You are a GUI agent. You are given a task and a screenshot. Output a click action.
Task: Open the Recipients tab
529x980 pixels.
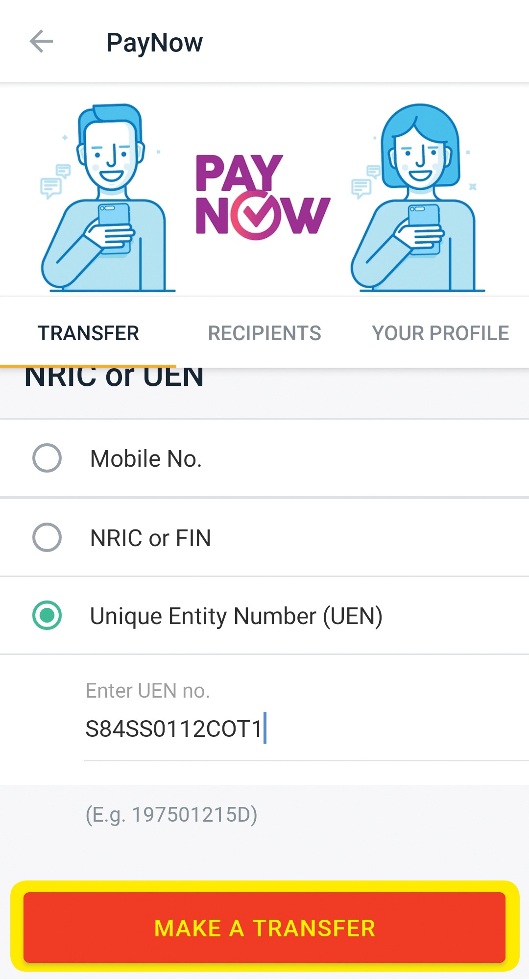(264, 333)
